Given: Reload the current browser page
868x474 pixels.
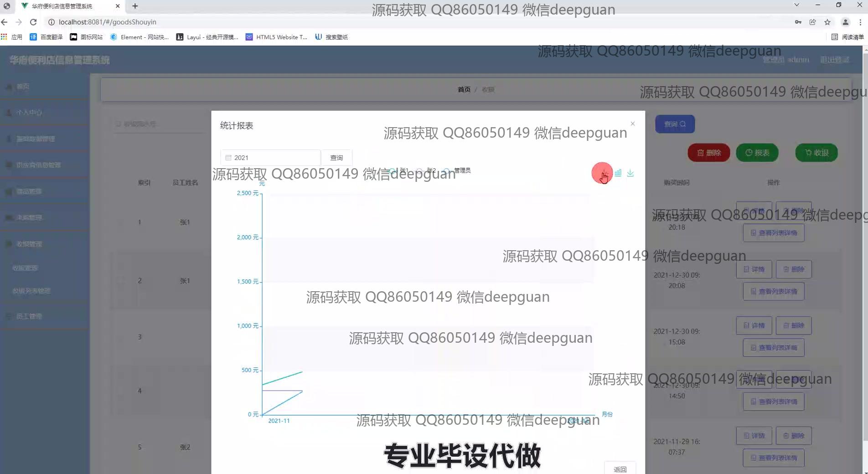Looking at the screenshot, I should pyautogui.click(x=33, y=22).
